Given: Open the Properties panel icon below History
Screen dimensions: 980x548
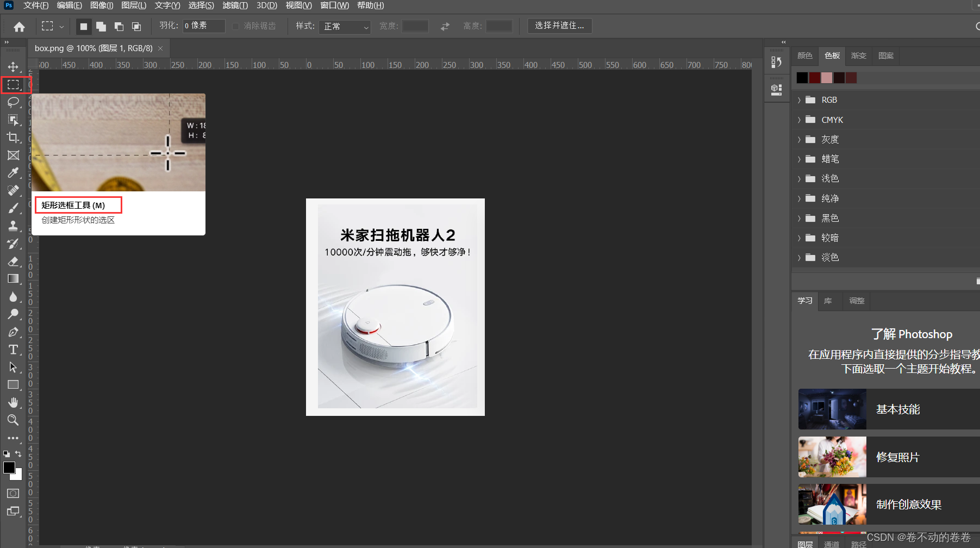Looking at the screenshot, I should tap(776, 89).
